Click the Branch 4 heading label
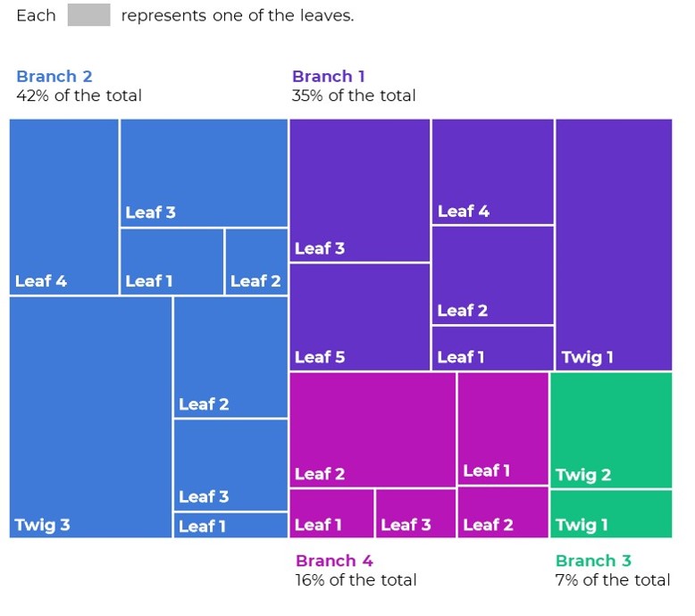 tap(334, 561)
